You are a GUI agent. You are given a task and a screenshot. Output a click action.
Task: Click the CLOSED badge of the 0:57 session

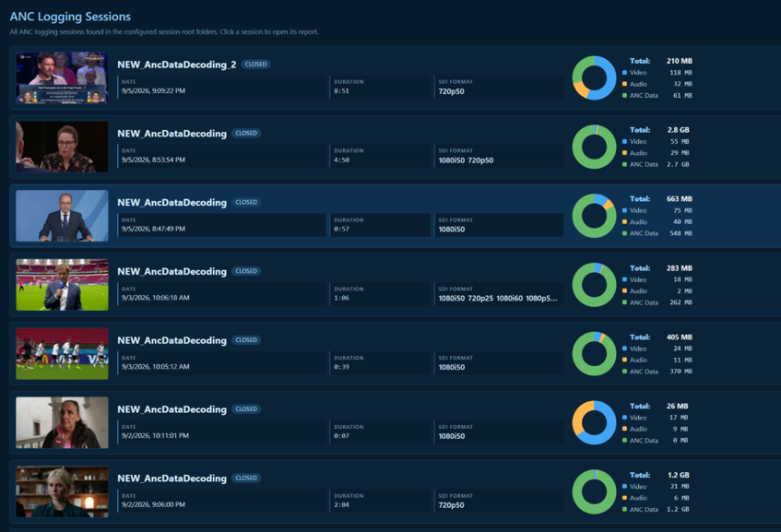[246, 202]
